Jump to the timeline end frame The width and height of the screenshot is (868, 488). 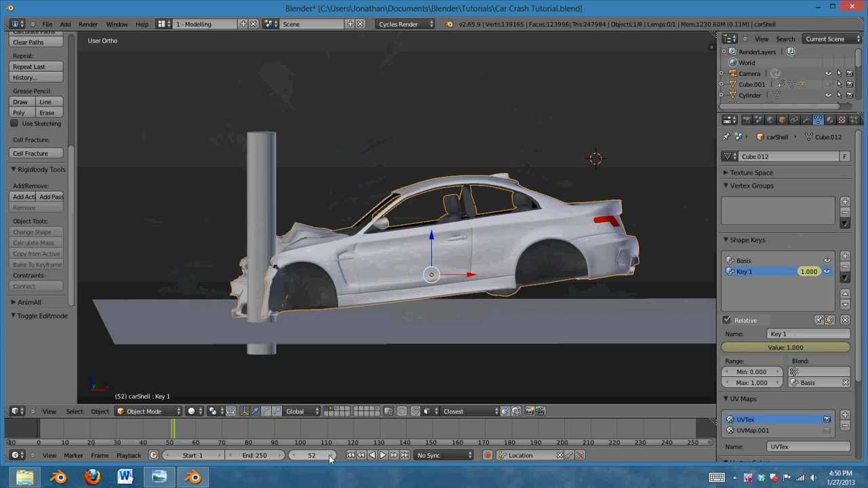[405, 455]
